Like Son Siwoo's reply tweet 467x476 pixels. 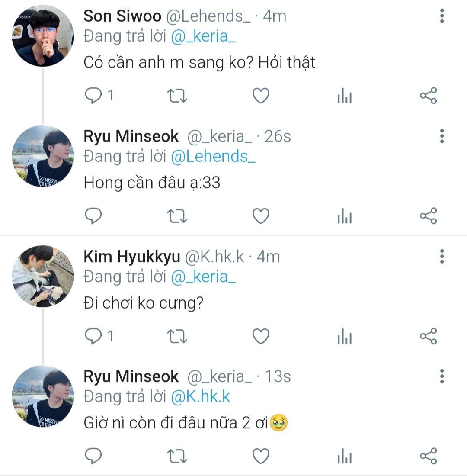pyautogui.click(x=261, y=96)
